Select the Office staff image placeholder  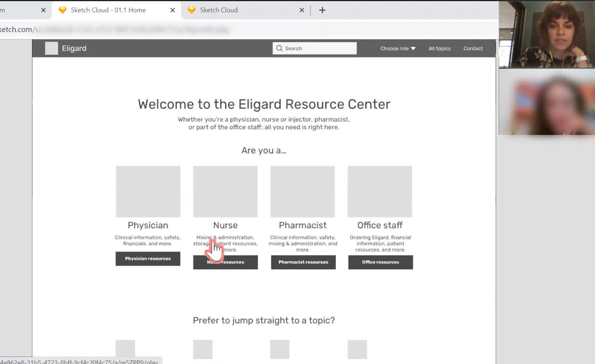(x=380, y=192)
